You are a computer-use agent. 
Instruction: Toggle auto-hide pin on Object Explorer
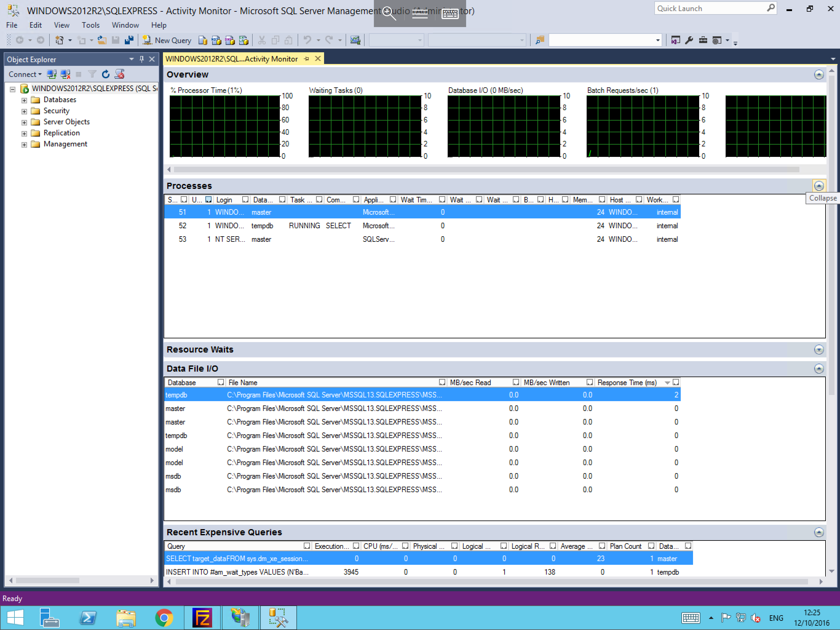point(142,59)
